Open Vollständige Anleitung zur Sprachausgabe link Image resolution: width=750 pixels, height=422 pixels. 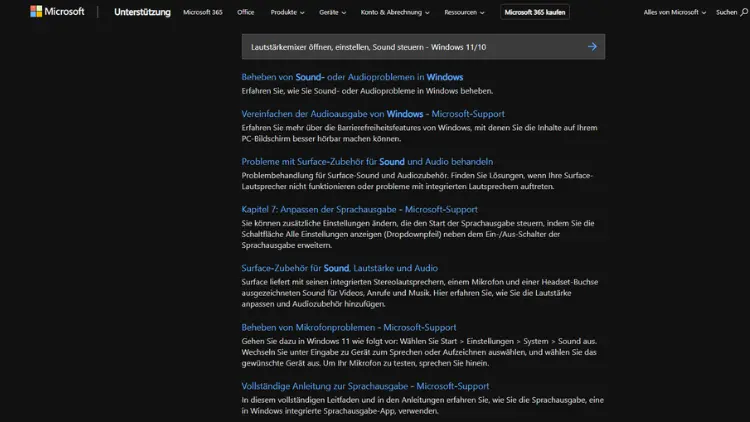[x=365, y=386]
